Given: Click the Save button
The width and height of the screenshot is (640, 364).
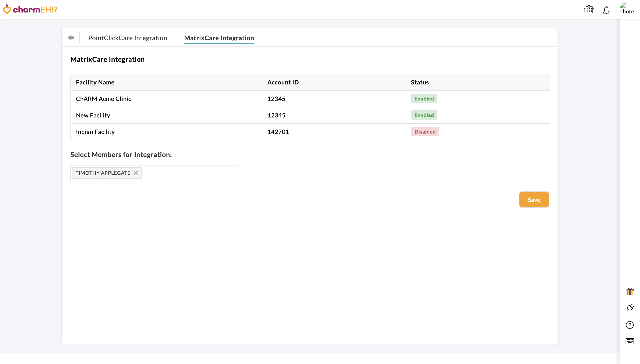Looking at the screenshot, I should pos(534,200).
